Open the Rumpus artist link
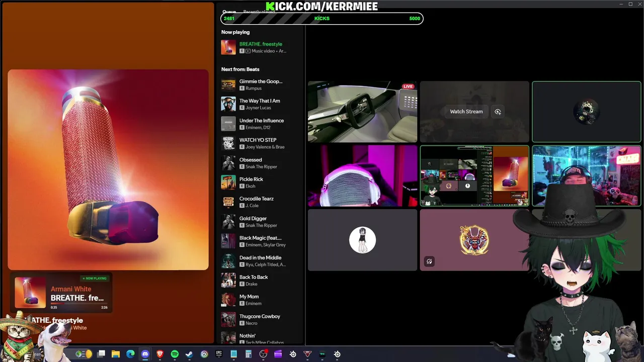Screen dimensions: 644x362 point(253,88)
